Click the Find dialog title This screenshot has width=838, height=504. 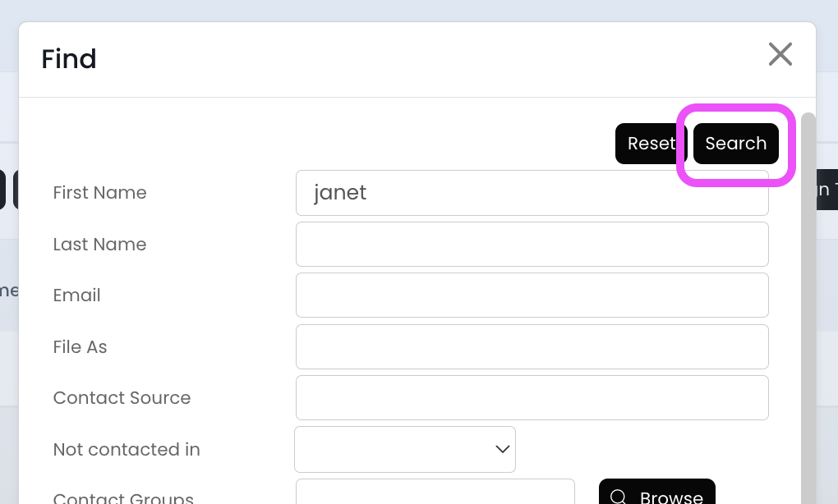tap(69, 59)
